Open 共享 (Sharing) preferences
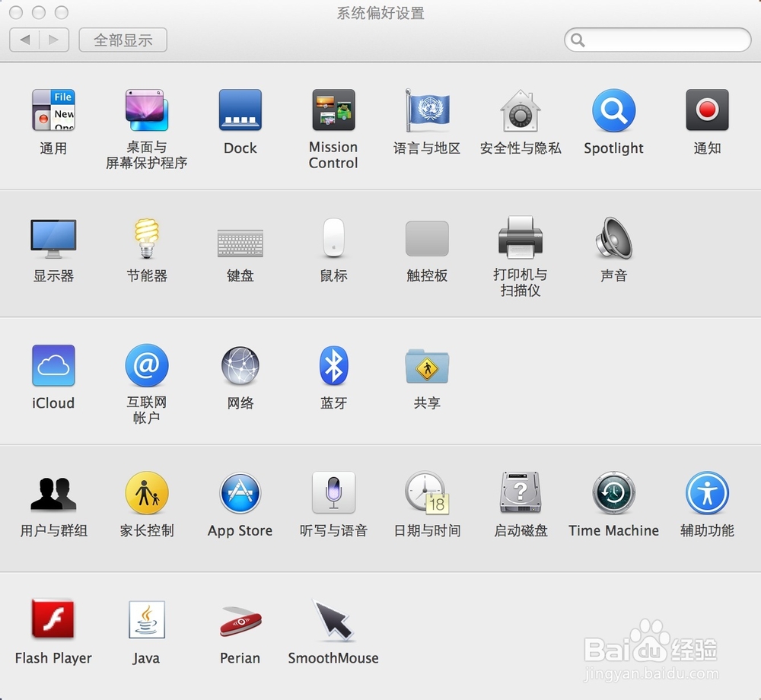 (x=427, y=366)
